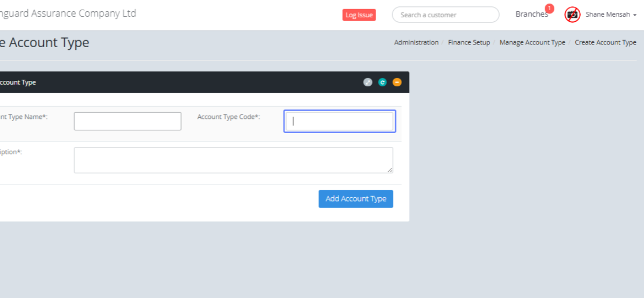
Task: Expand the panel to fullscreen with the grey icon
Action: [x=368, y=82]
